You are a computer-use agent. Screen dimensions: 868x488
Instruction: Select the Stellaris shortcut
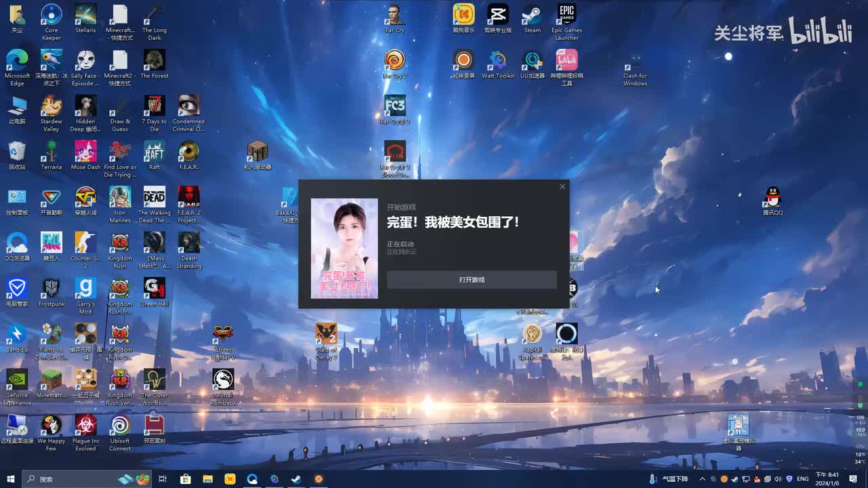coord(85,19)
